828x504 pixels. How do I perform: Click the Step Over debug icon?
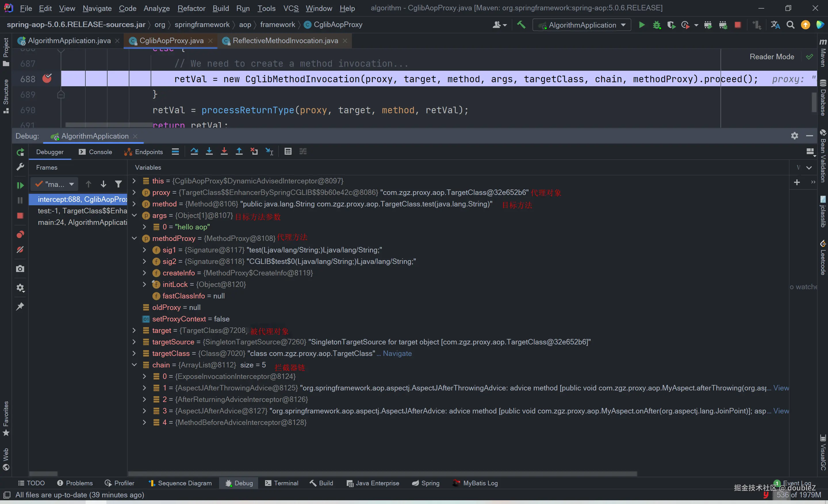[194, 152]
